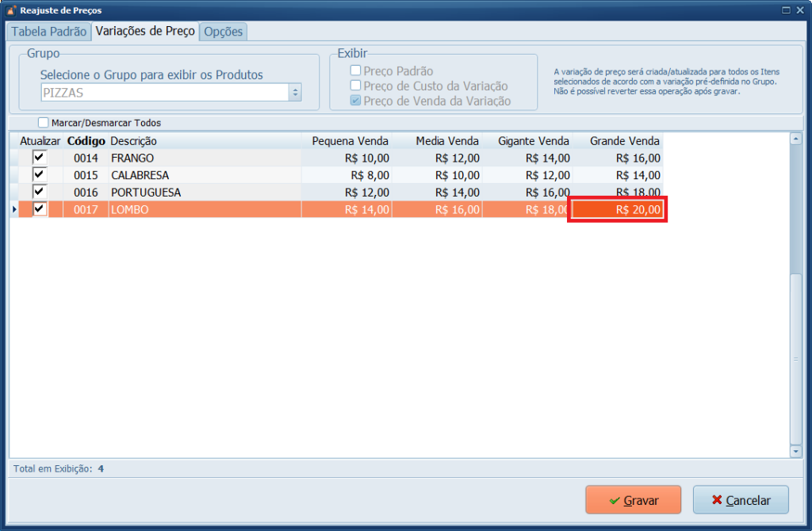
Task: Uncheck the Atualizar box for LOMBO
Action: (x=39, y=209)
